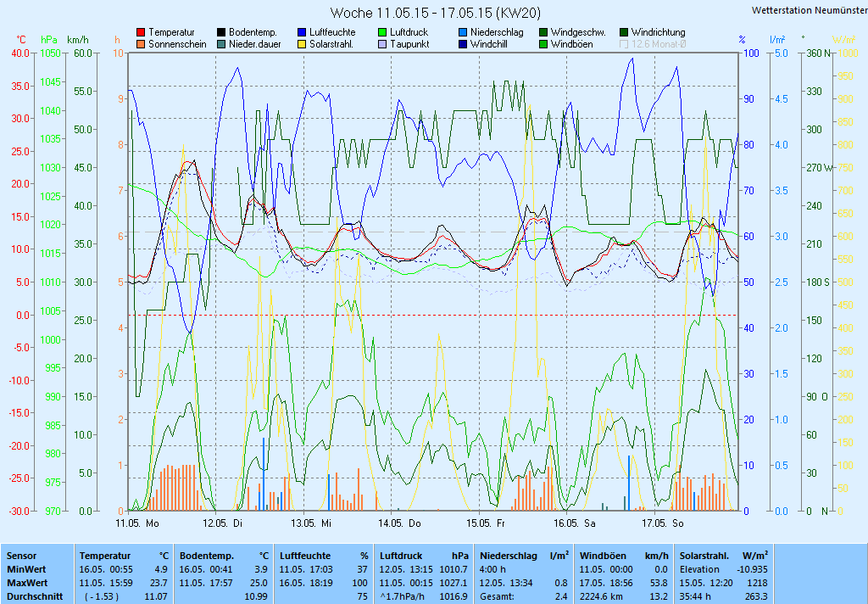Click the 270 W wind direction axis label

(x=820, y=168)
